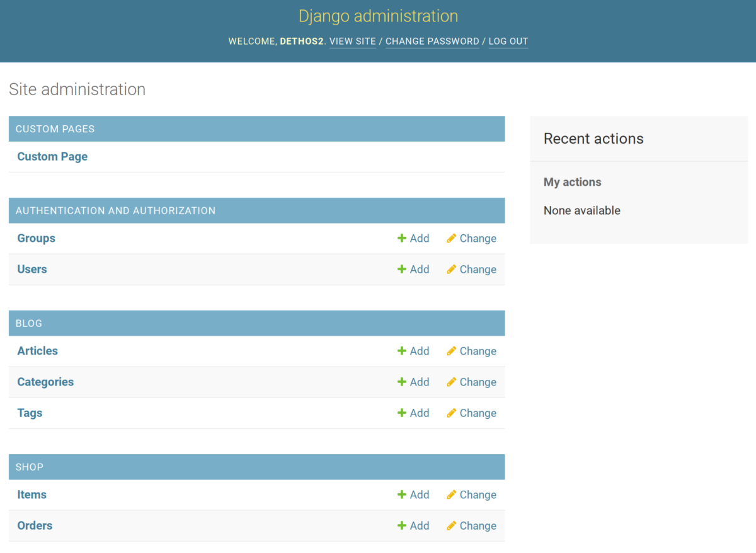The height and width of the screenshot is (553, 756).
Task: Click the pencil icon to change Users
Action: 451,269
